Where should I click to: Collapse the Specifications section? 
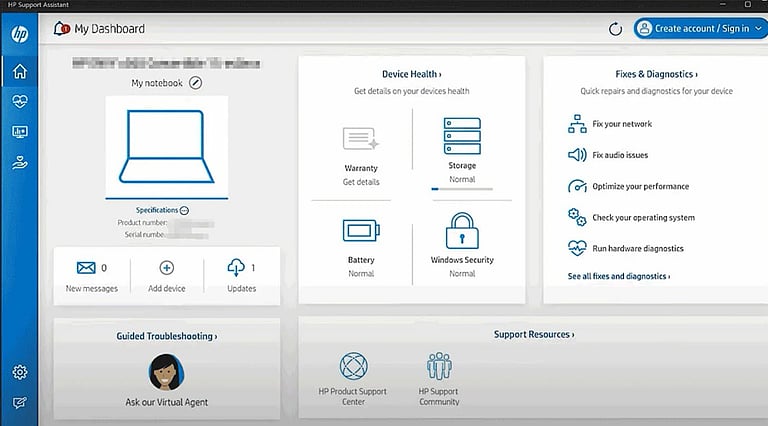tap(185, 210)
